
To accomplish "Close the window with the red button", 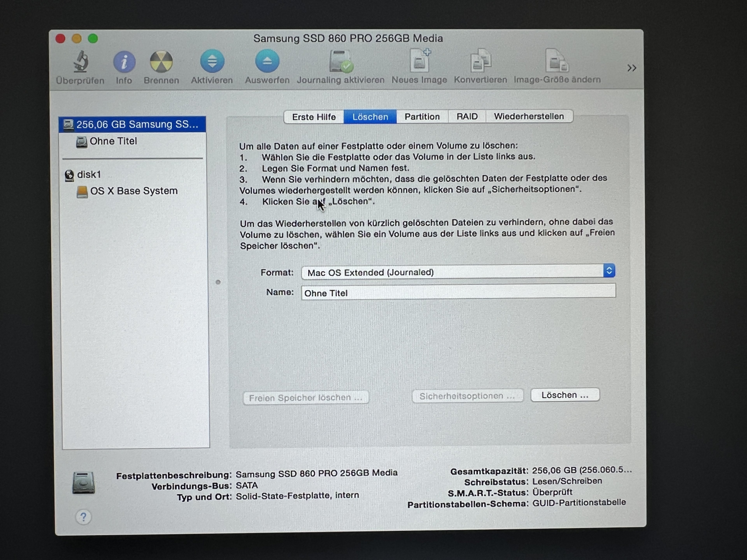I will [x=60, y=39].
